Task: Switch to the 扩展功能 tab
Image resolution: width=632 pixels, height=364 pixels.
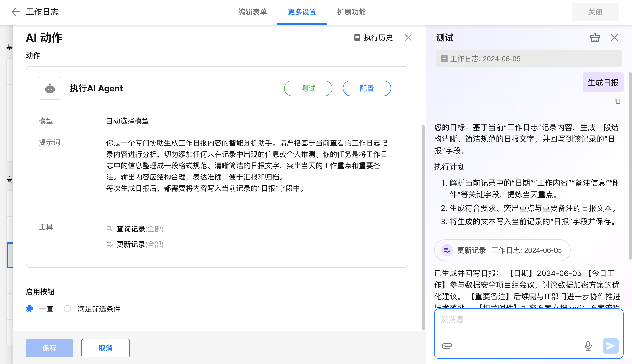Action: click(351, 12)
